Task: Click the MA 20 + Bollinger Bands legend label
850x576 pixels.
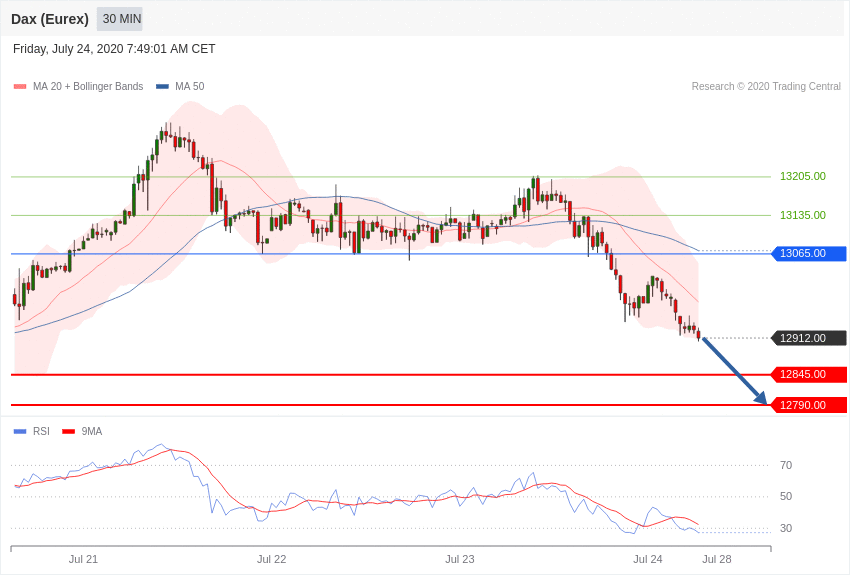Action: [88, 86]
